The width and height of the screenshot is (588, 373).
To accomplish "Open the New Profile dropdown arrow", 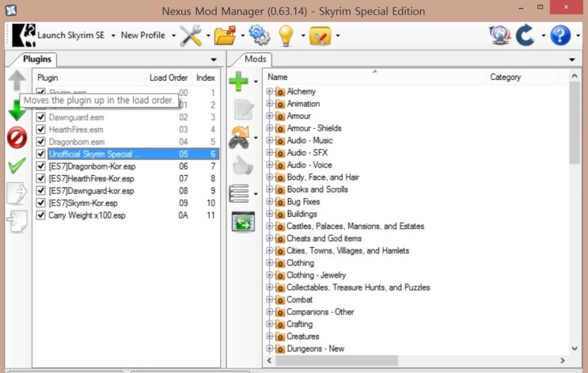I will click(173, 36).
